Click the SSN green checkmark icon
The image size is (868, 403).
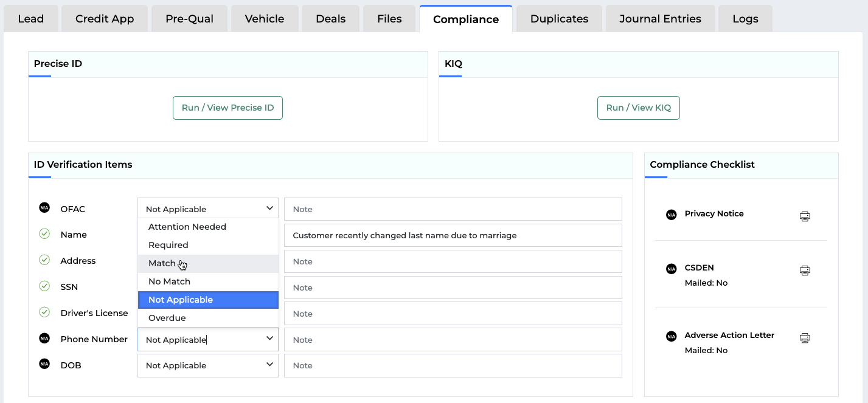44,286
